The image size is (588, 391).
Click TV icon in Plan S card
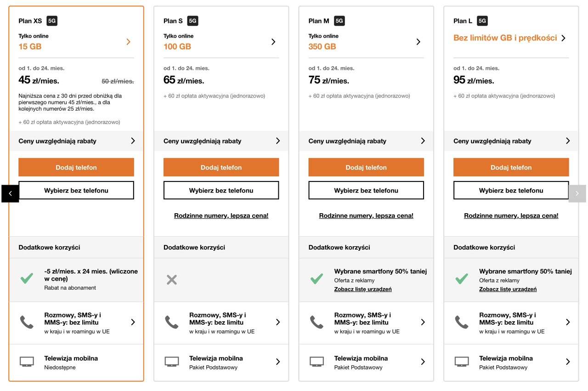pyautogui.click(x=172, y=362)
